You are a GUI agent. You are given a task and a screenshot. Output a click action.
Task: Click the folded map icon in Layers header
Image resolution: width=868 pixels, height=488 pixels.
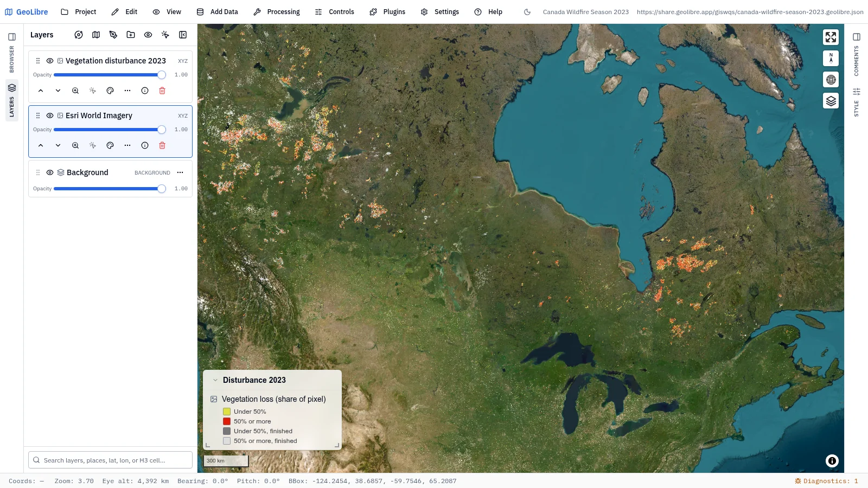point(96,35)
